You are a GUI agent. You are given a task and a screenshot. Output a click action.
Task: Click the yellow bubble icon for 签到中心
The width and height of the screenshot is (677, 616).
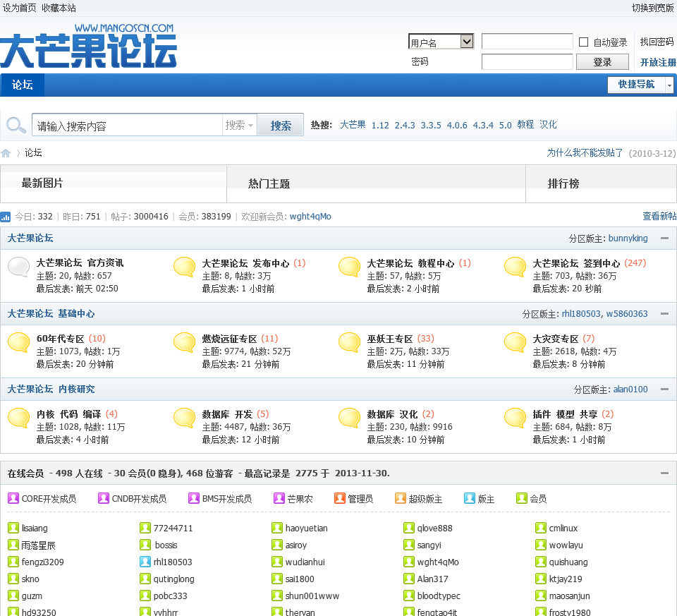click(x=515, y=267)
